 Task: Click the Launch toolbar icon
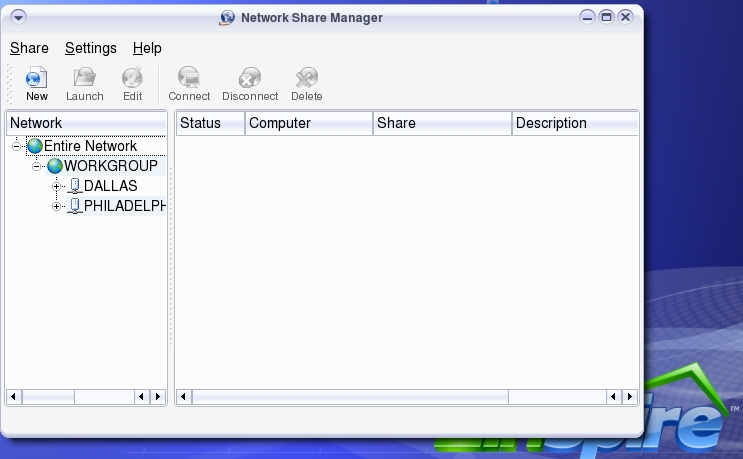[85, 78]
